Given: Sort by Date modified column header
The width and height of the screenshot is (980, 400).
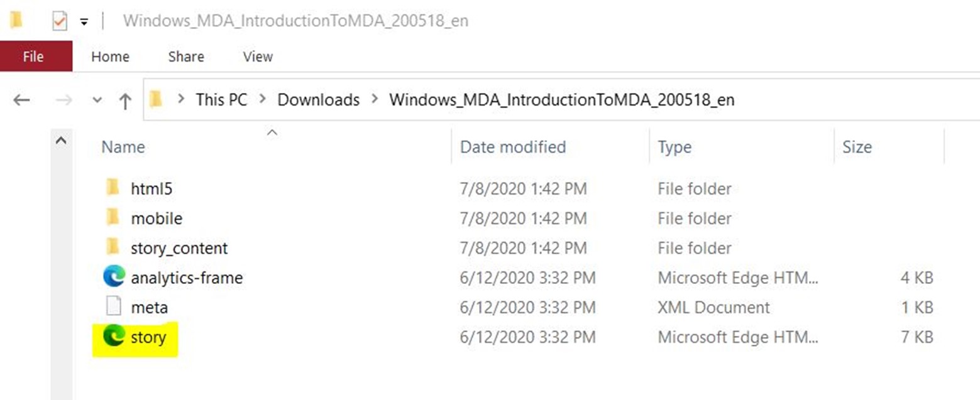Looking at the screenshot, I should 513,147.
